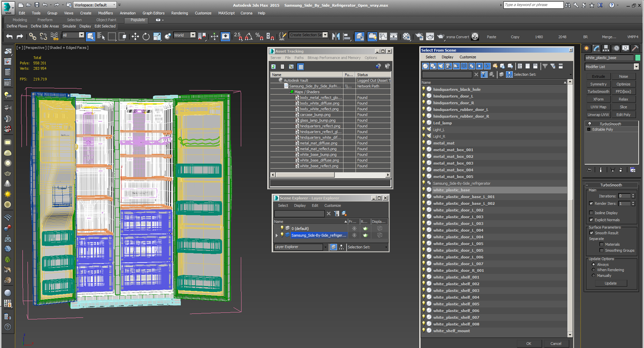Click Cancel in Select From Scene
This screenshot has width=644, height=348.
[556, 343]
